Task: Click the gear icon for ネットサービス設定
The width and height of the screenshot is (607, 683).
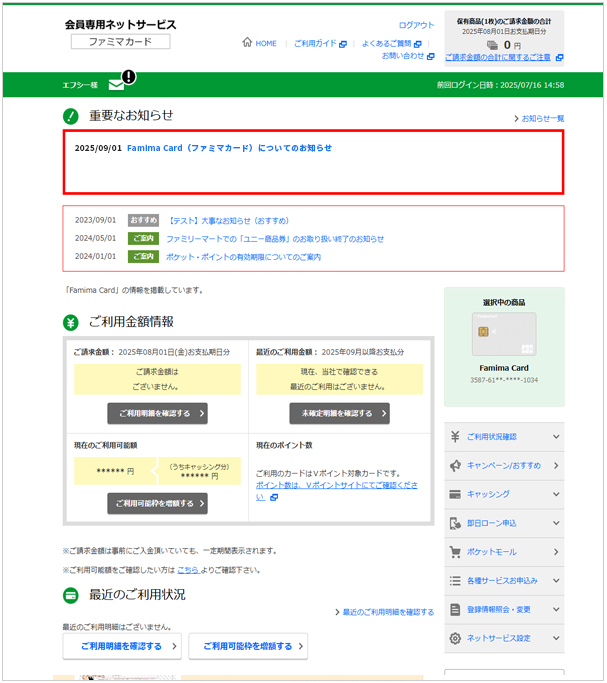Action: coord(455,638)
